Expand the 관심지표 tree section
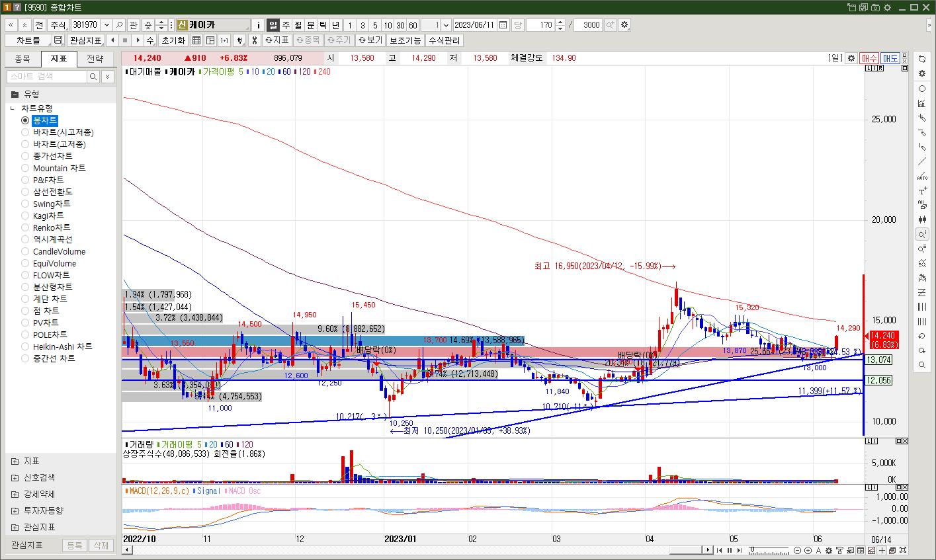The width and height of the screenshot is (936, 560). (x=15, y=527)
